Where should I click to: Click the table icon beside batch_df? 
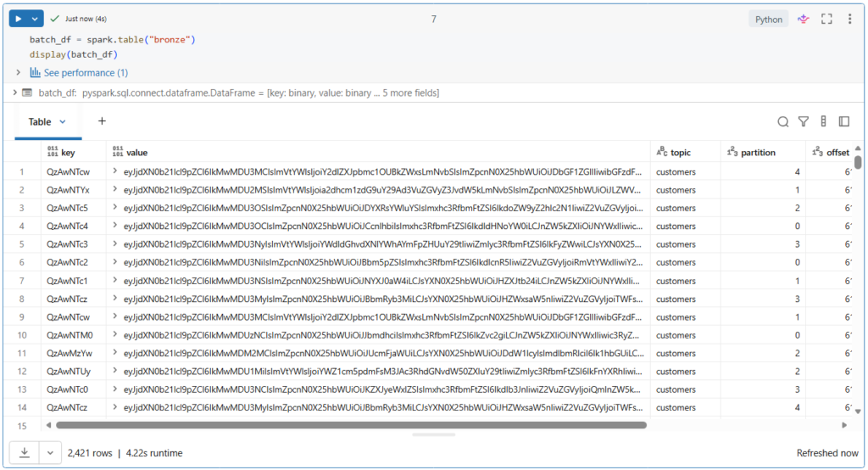[27, 92]
